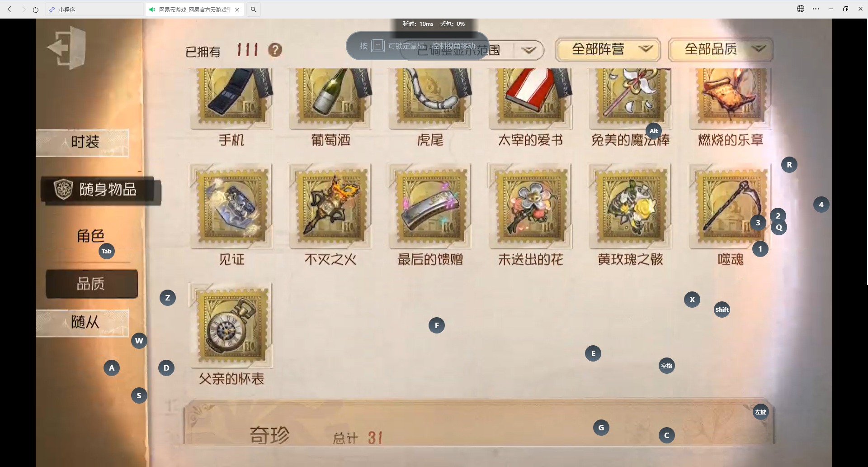Open the 全部品质 quality dropdown
This screenshot has width=868, height=467.
(721, 49)
